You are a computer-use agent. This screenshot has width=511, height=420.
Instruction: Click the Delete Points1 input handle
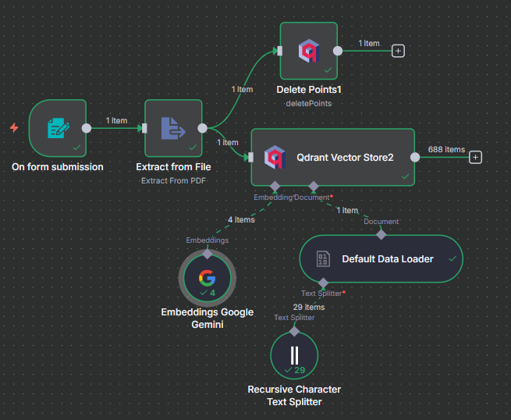(x=279, y=52)
